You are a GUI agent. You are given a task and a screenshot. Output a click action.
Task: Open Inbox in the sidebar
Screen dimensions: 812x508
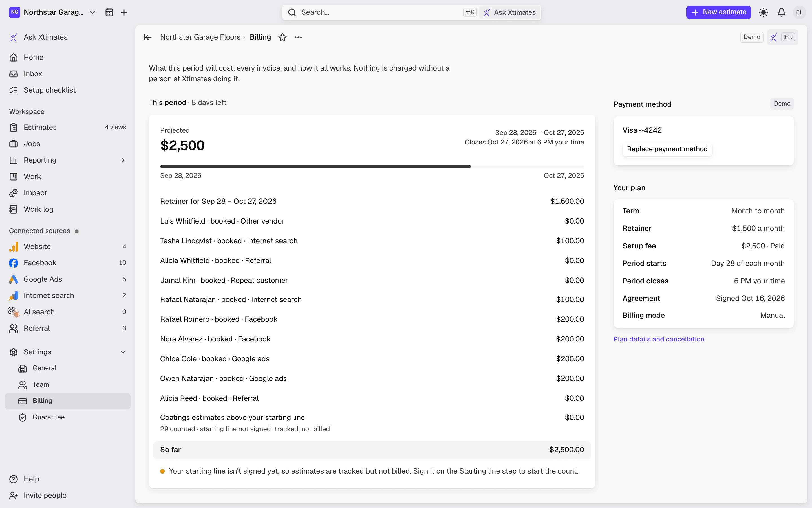(x=67, y=74)
